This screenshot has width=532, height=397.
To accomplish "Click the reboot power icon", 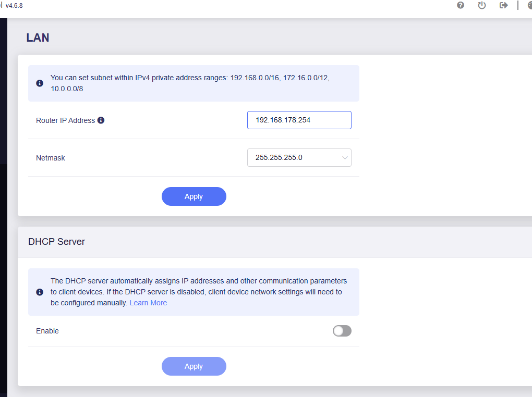I will click(482, 5).
